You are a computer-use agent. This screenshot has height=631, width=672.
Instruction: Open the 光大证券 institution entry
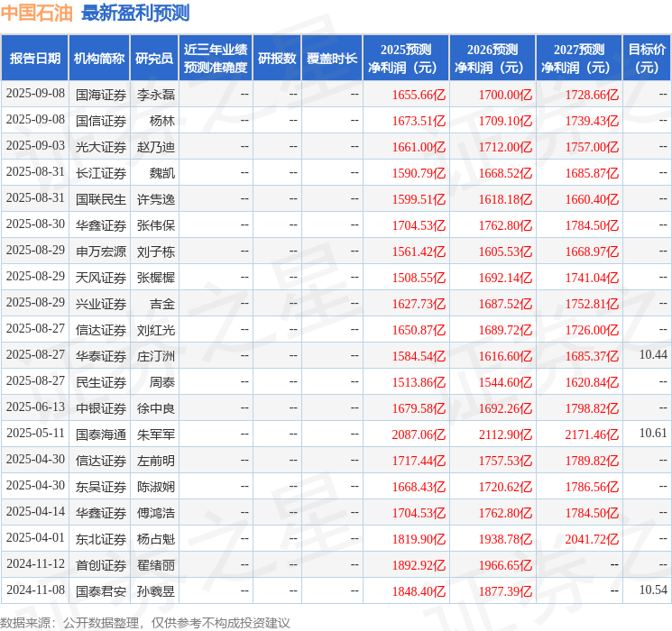pos(99,146)
